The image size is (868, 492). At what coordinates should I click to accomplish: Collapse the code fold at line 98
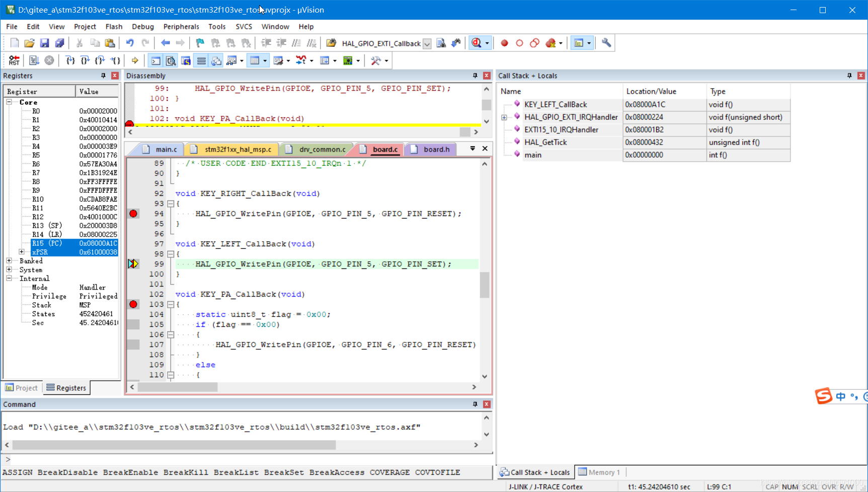(x=171, y=254)
